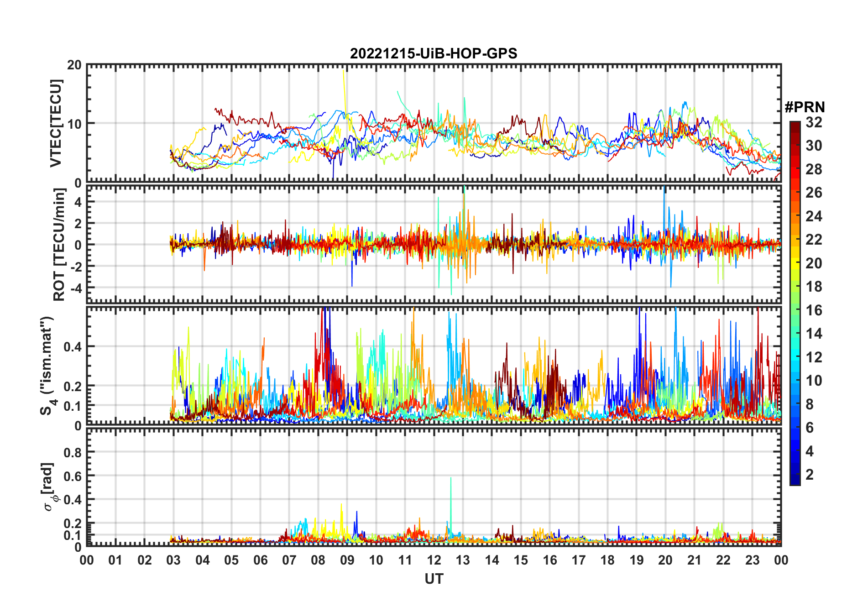Select UT axis tick label "17"

579,560
